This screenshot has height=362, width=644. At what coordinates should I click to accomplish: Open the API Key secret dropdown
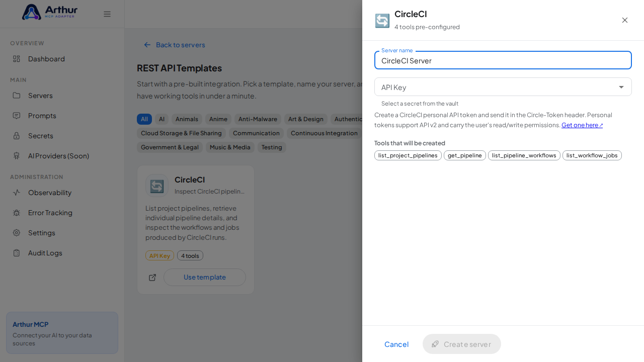tap(503, 87)
